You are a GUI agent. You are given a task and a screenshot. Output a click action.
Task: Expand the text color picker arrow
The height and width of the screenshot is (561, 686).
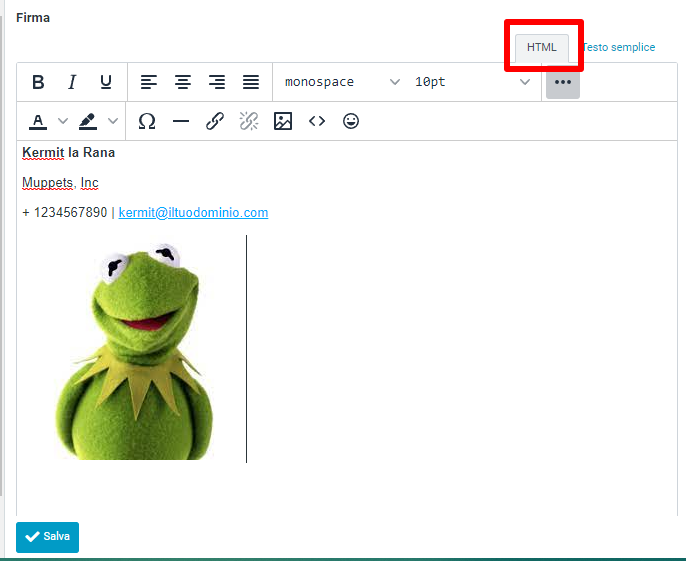click(63, 121)
